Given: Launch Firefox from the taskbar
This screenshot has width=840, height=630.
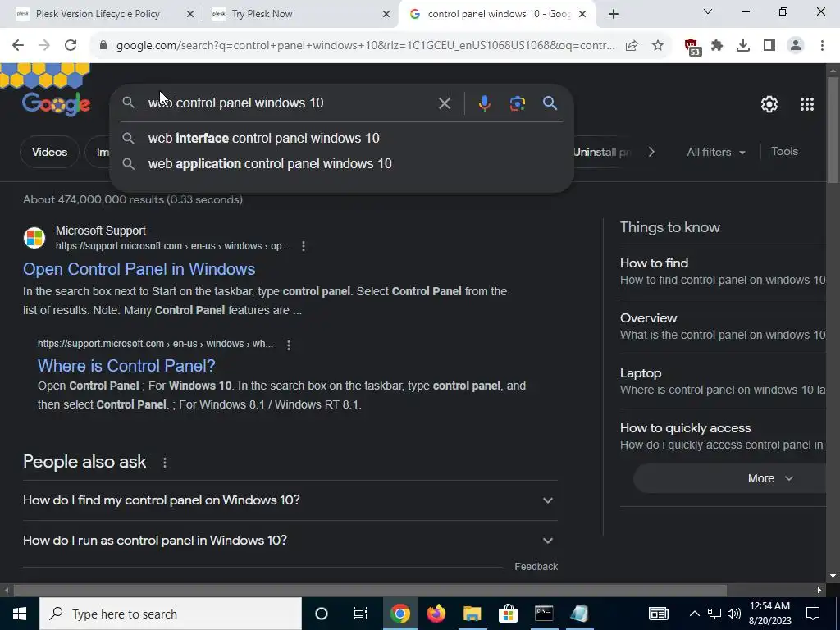Looking at the screenshot, I should coord(436,614).
